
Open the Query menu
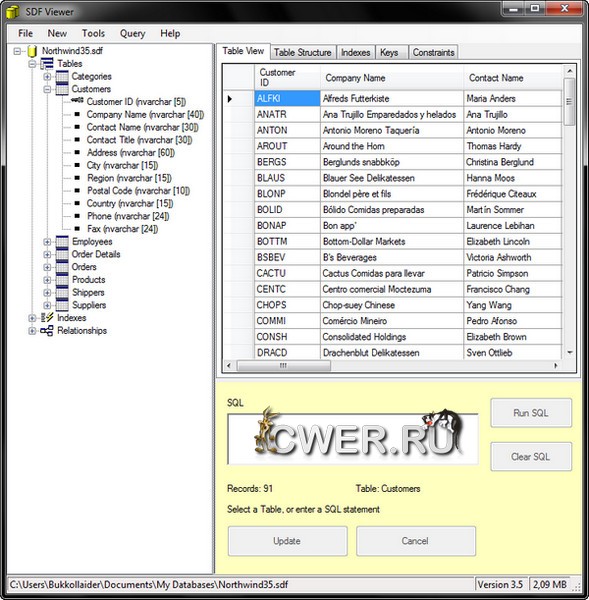(x=132, y=33)
